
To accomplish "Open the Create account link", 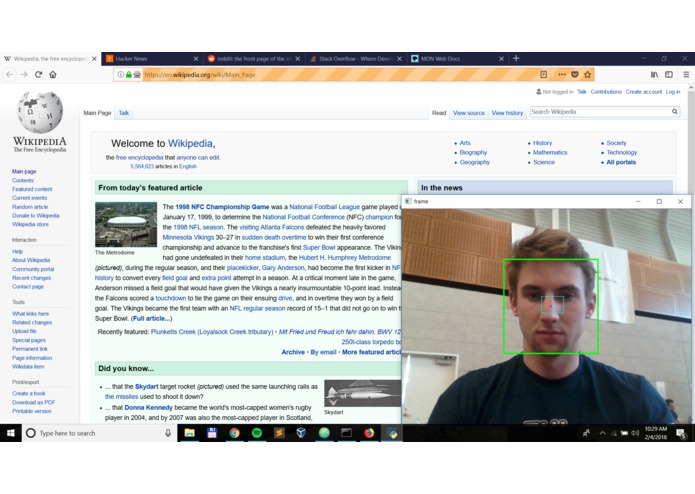I will tap(644, 92).
